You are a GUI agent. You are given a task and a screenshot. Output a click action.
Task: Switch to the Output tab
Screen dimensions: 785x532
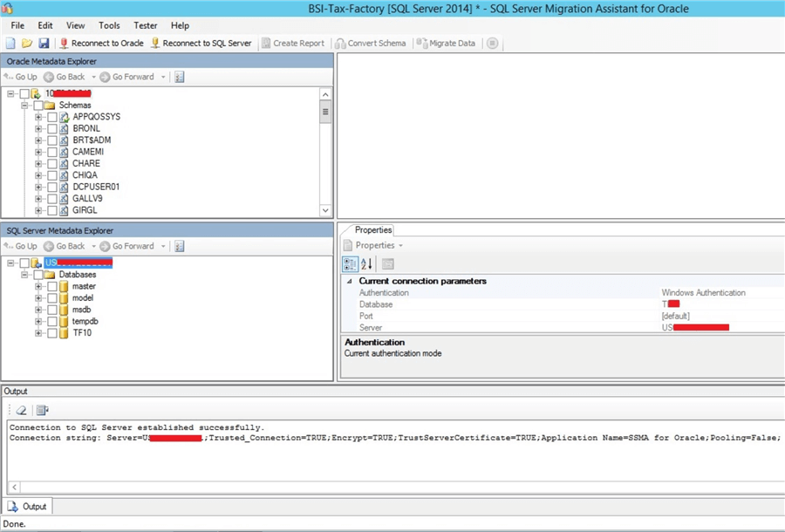pyautogui.click(x=28, y=506)
